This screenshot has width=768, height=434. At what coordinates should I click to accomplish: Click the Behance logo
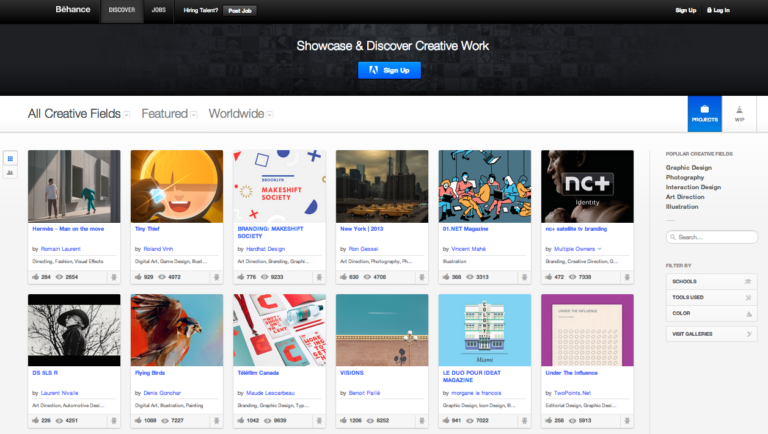72,9
